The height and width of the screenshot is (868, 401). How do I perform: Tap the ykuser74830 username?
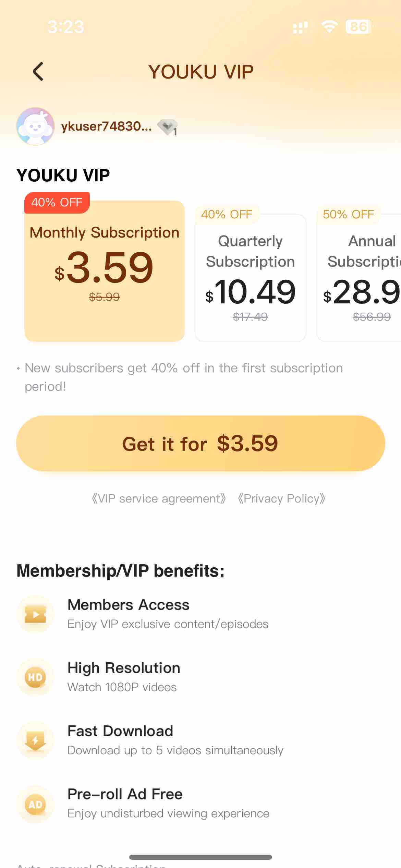coord(106,126)
